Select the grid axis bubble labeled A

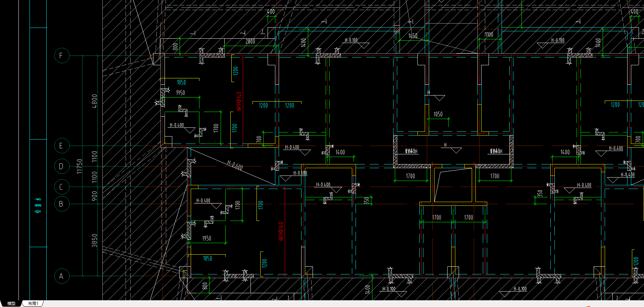click(62, 276)
